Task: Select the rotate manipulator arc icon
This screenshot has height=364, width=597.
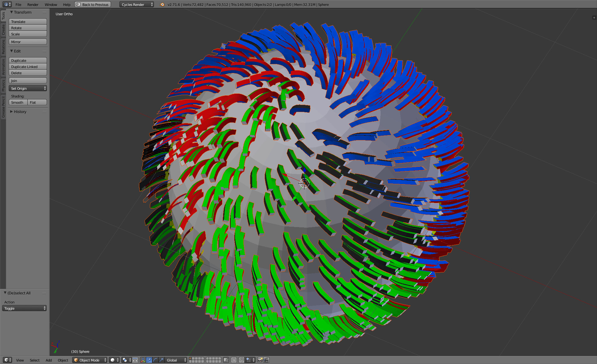Action: [155, 360]
